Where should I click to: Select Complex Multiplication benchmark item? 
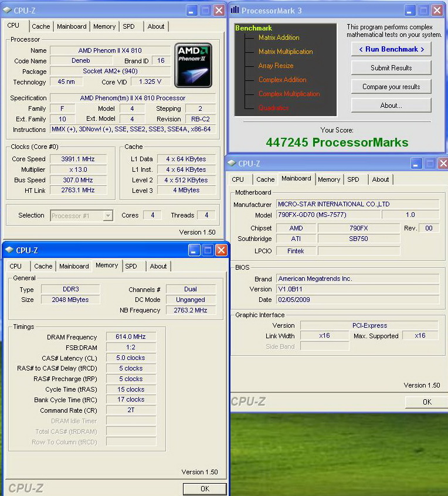click(x=289, y=94)
